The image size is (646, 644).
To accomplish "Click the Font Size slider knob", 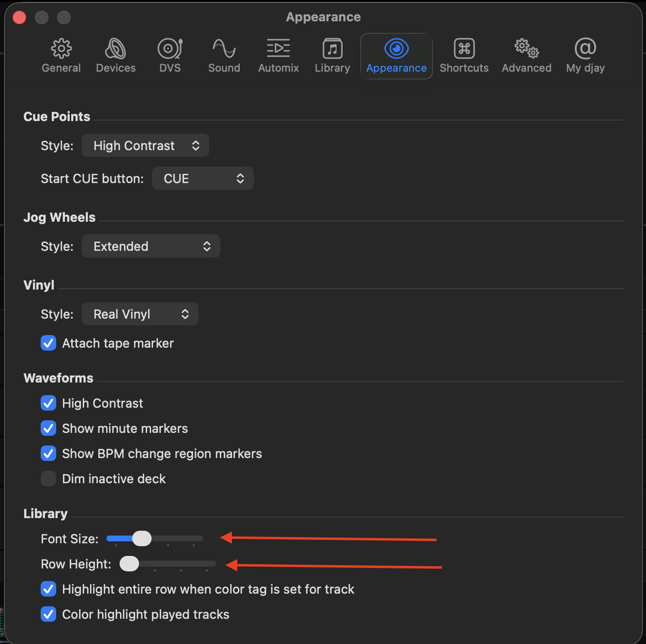I will coord(142,538).
